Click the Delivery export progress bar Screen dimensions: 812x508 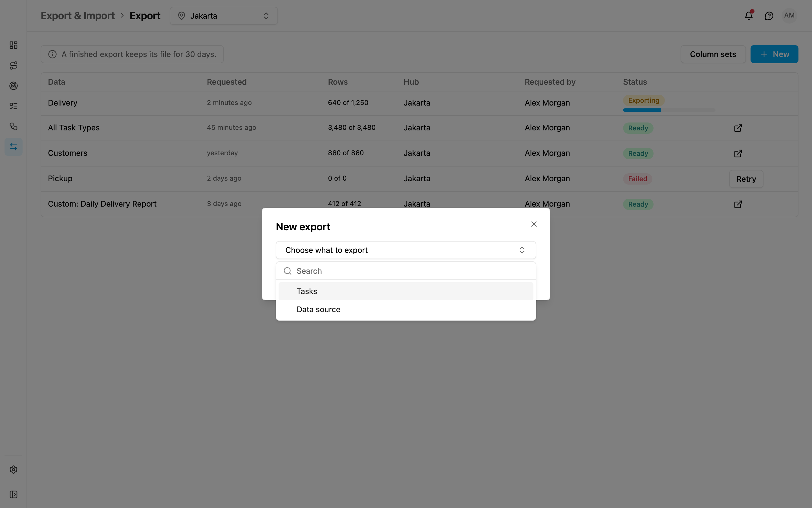(669, 110)
